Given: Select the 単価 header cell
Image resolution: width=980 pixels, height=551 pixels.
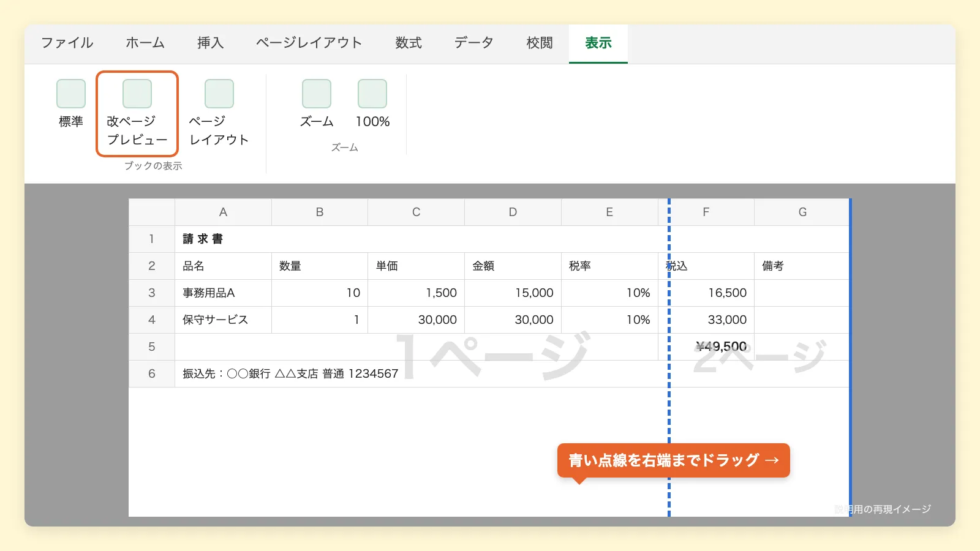Looking at the screenshot, I should [416, 266].
